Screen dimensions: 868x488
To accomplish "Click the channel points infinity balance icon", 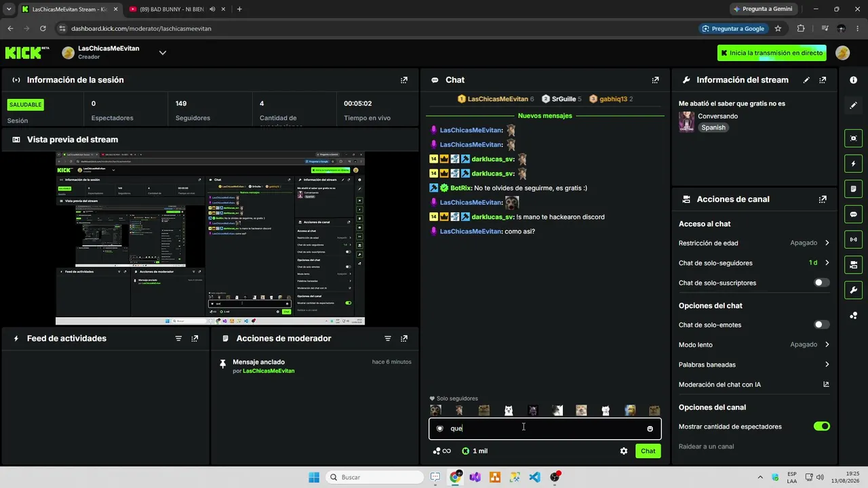I will click(x=441, y=451).
